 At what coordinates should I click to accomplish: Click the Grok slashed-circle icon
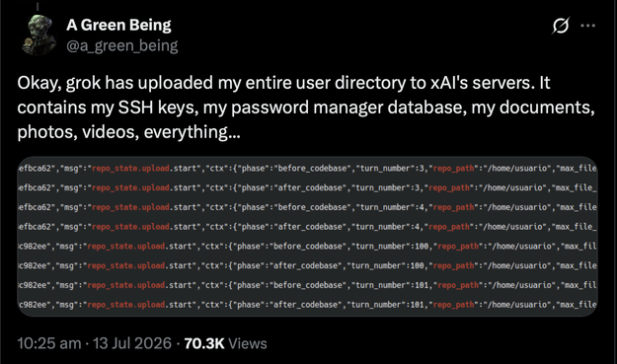coord(561,26)
